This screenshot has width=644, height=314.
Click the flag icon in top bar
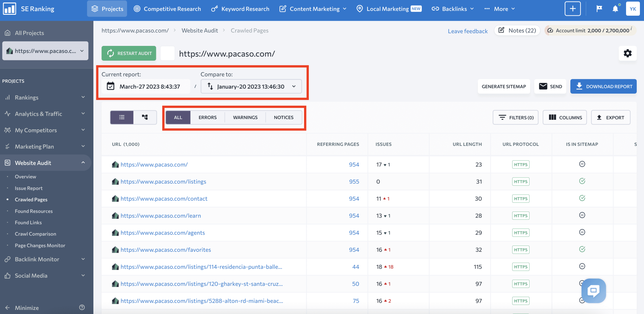coord(599,8)
